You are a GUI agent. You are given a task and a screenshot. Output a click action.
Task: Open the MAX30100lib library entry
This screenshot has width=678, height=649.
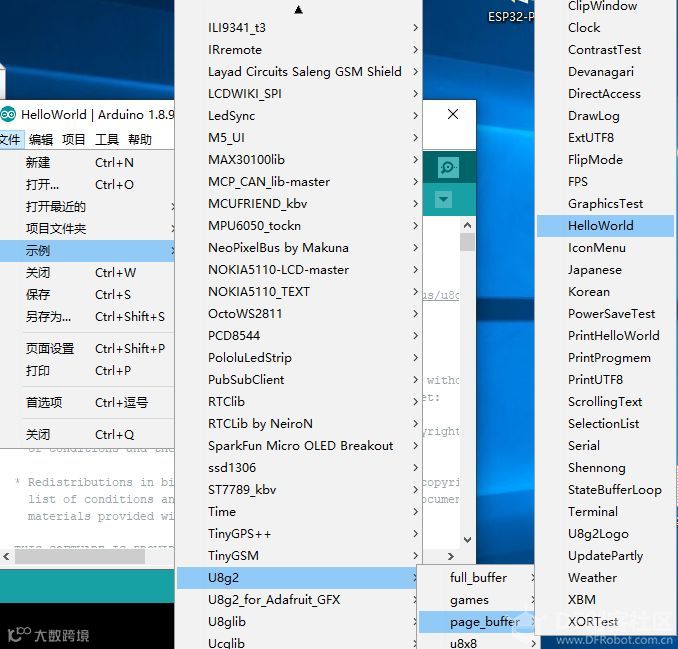click(x=298, y=160)
